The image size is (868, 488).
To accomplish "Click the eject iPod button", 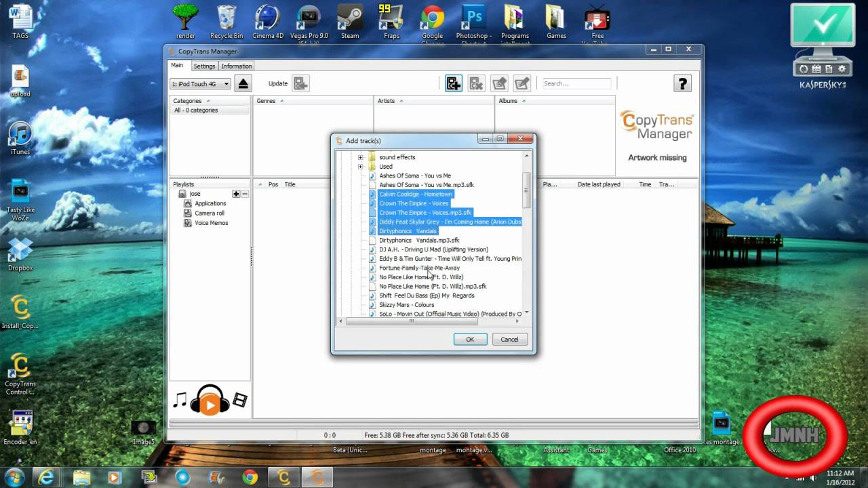I will tap(243, 83).
